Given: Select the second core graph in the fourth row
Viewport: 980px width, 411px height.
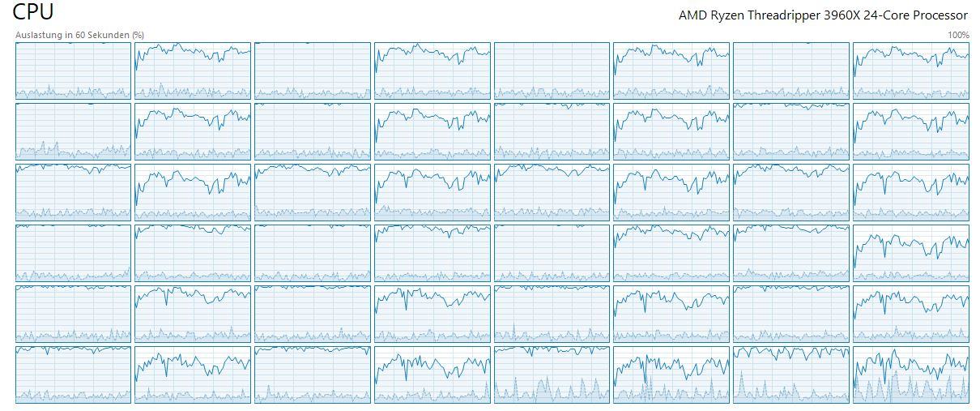Looking at the screenshot, I should point(193,253).
